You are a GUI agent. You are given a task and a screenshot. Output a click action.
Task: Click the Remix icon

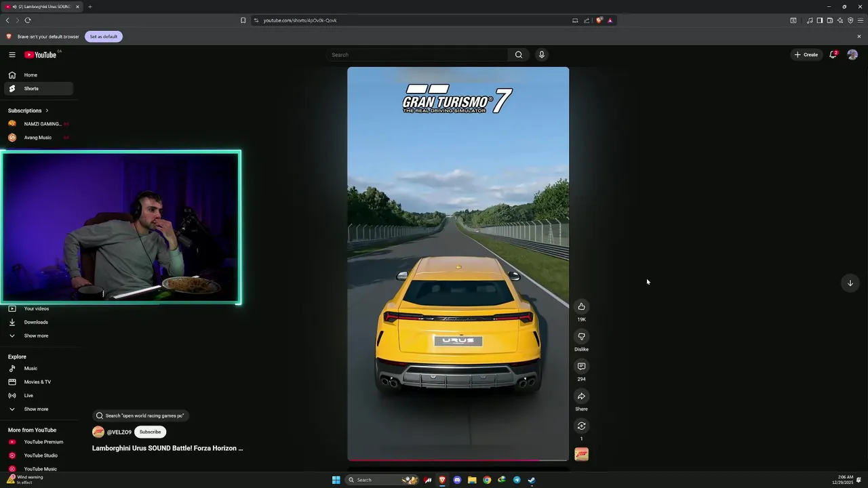click(x=581, y=426)
